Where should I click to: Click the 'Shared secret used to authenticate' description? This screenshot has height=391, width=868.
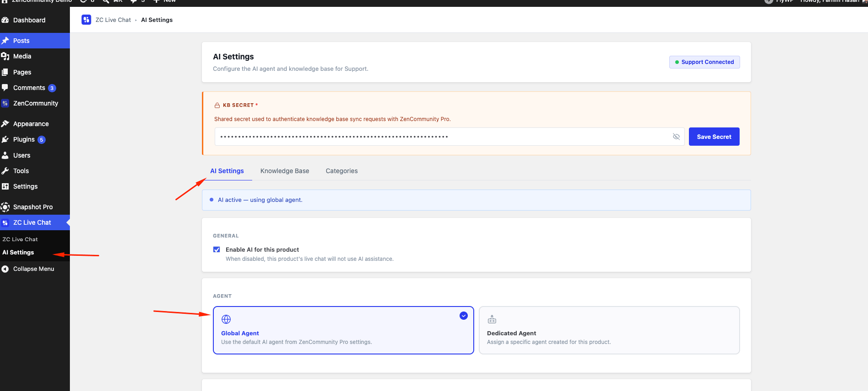[x=333, y=119]
